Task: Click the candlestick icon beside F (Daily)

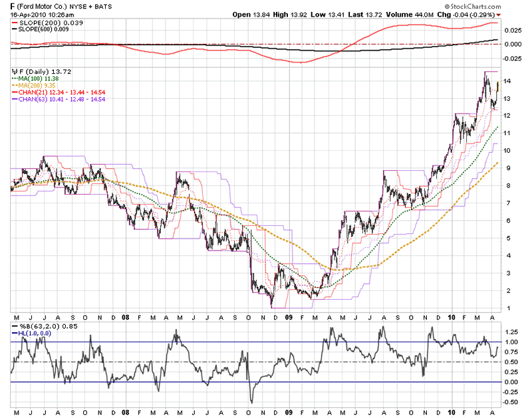Action: point(15,70)
